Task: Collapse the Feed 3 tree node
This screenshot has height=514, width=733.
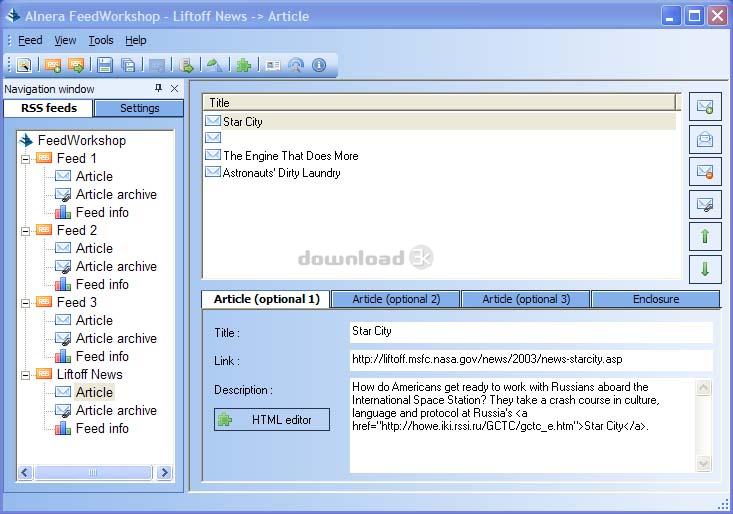Action: (x=25, y=302)
